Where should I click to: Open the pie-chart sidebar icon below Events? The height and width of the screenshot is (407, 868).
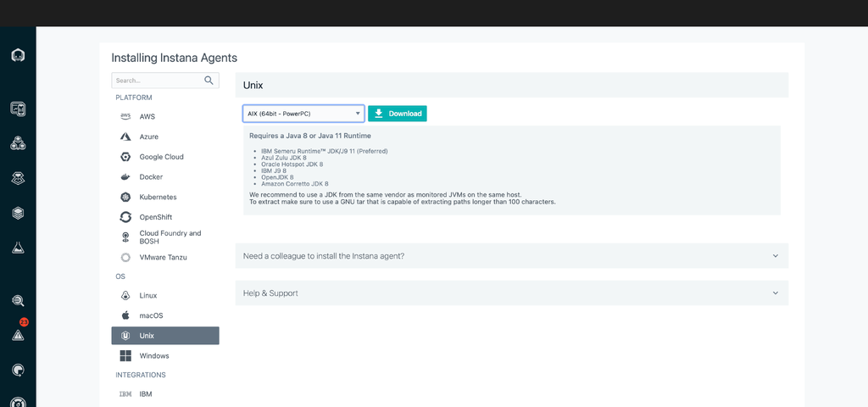[18, 370]
